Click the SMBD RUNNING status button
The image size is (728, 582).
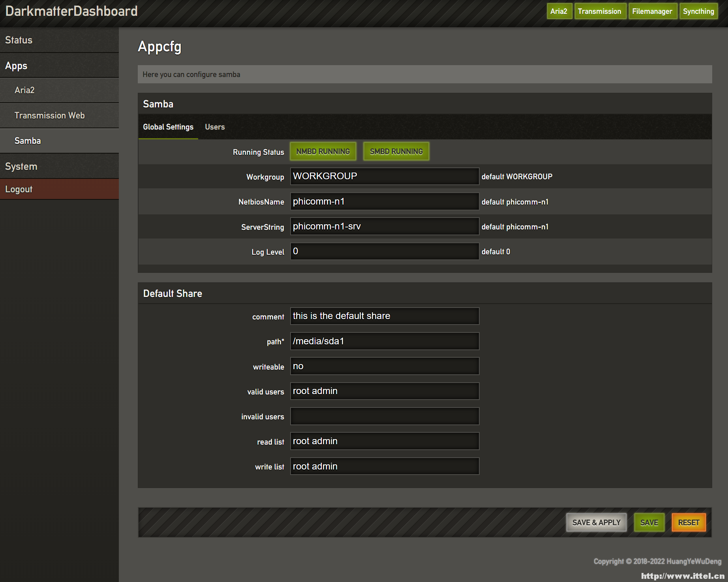click(396, 152)
